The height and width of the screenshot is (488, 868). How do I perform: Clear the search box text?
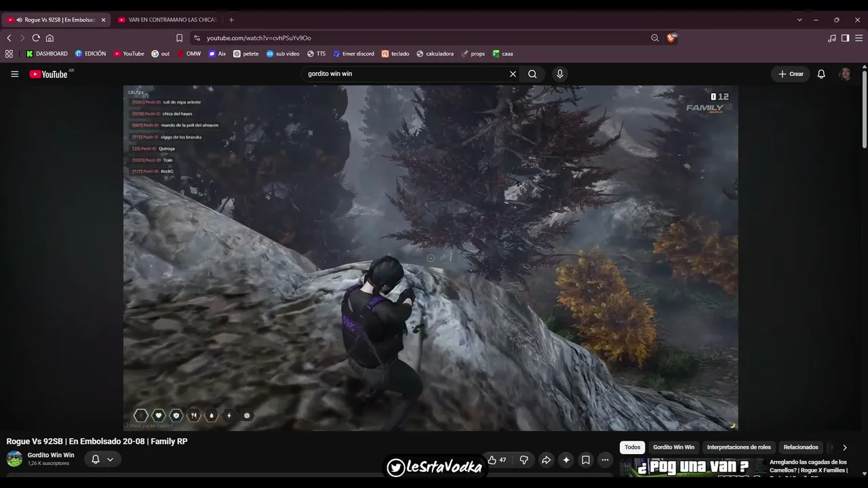point(513,74)
